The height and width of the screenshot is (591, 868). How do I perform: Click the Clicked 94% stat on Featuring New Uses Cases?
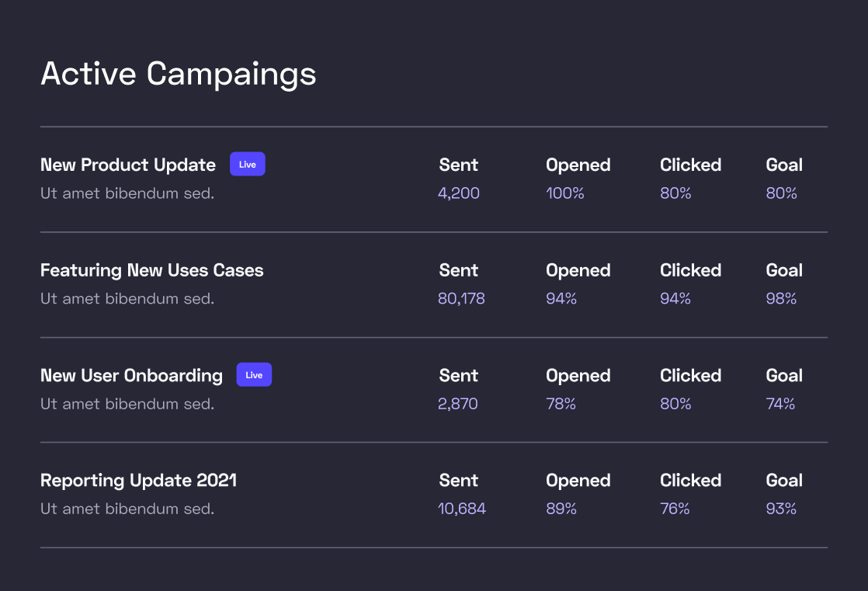(x=675, y=298)
